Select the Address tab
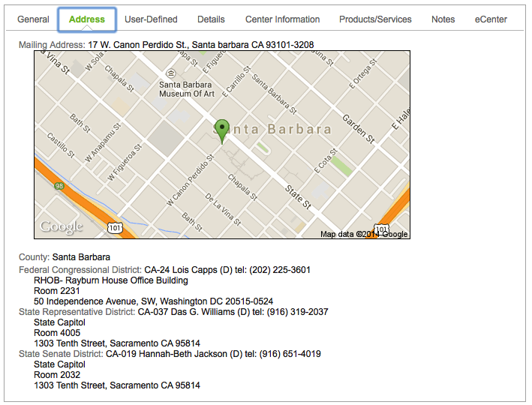Viewport: 532px width, 405px height. click(87, 19)
